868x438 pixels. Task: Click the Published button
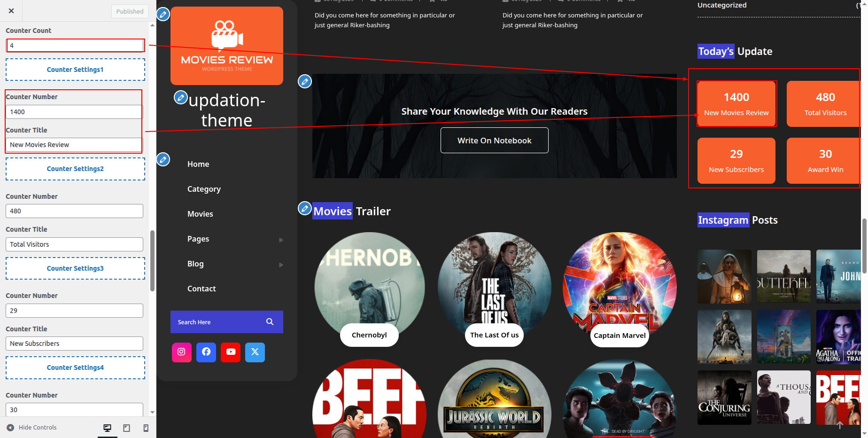click(x=130, y=11)
